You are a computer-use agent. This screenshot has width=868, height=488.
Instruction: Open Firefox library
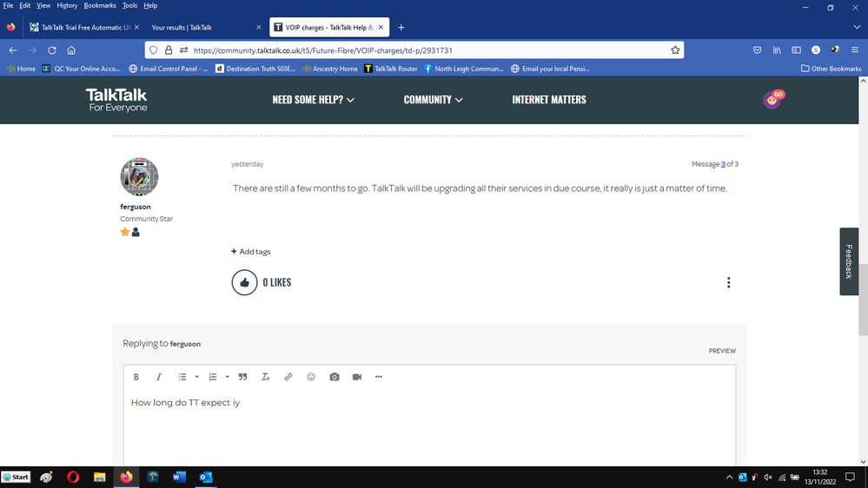777,50
